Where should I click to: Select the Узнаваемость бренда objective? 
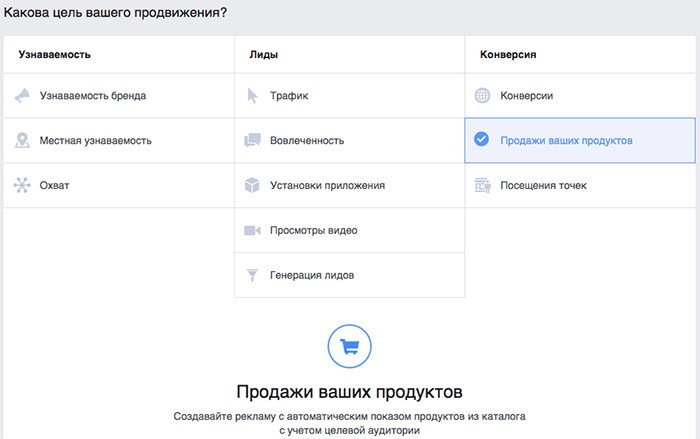(x=119, y=96)
